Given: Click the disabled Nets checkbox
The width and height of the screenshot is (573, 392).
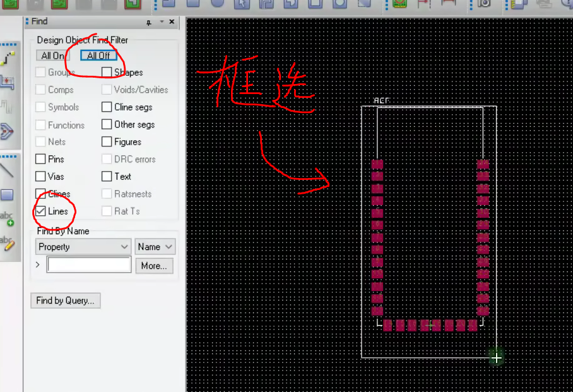Looking at the screenshot, I should (40, 141).
